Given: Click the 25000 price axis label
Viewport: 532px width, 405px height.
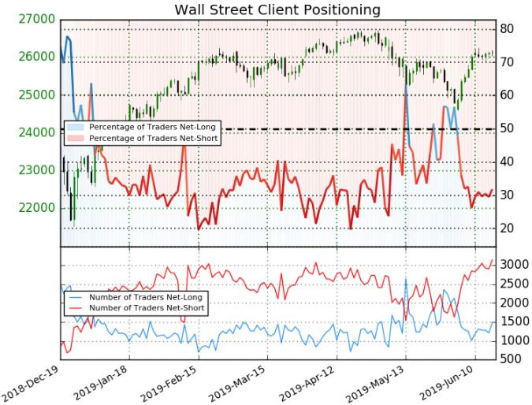Looking at the screenshot, I should click(36, 95).
